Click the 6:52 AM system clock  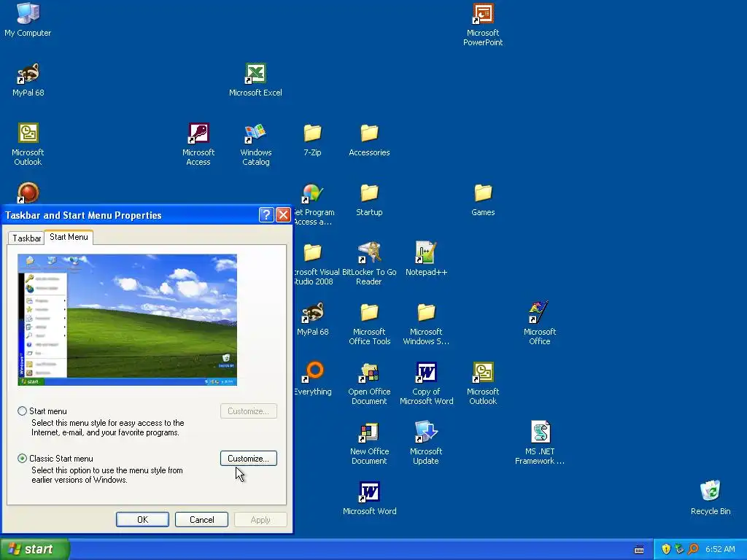tap(720, 549)
